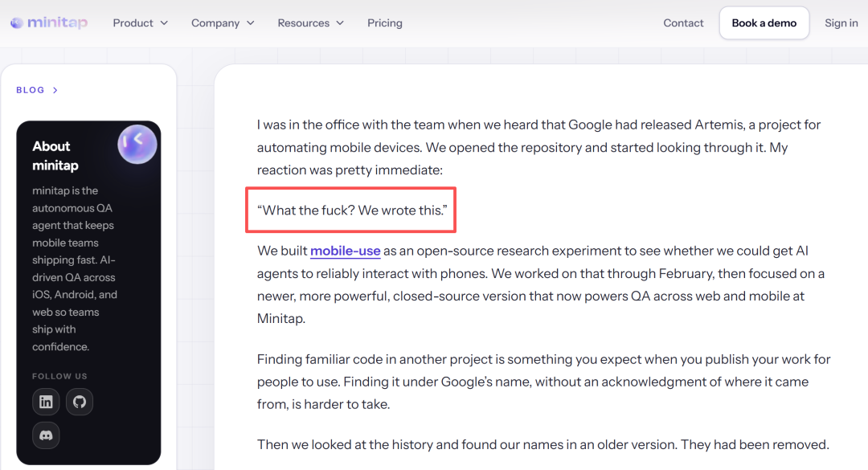This screenshot has width=868, height=470.
Task: Open the Pricing page
Action: pos(385,22)
